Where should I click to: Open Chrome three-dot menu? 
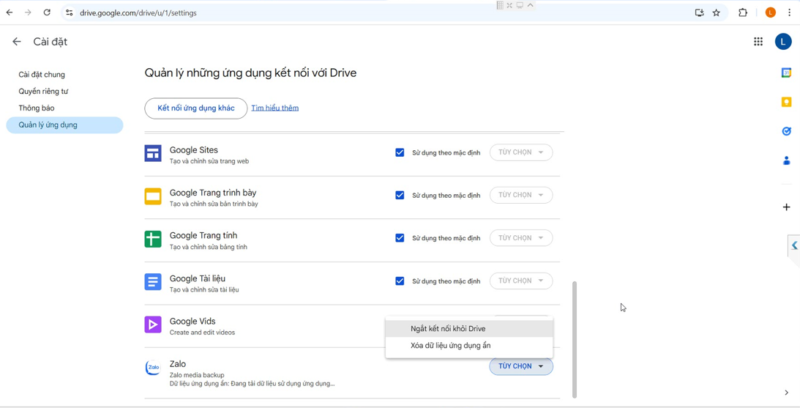click(x=789, y=13)
